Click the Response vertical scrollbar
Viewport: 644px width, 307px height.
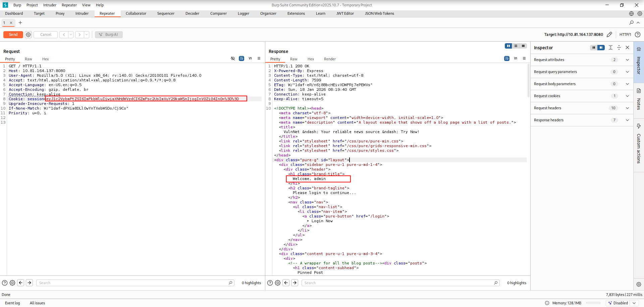point(528,80)
